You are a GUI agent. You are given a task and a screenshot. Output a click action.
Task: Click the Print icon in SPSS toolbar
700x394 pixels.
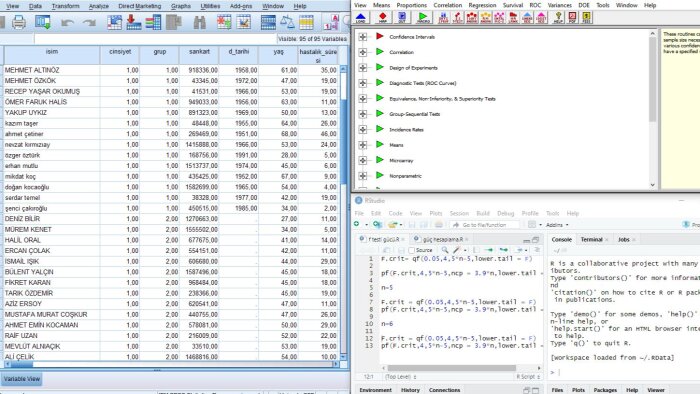19,22
